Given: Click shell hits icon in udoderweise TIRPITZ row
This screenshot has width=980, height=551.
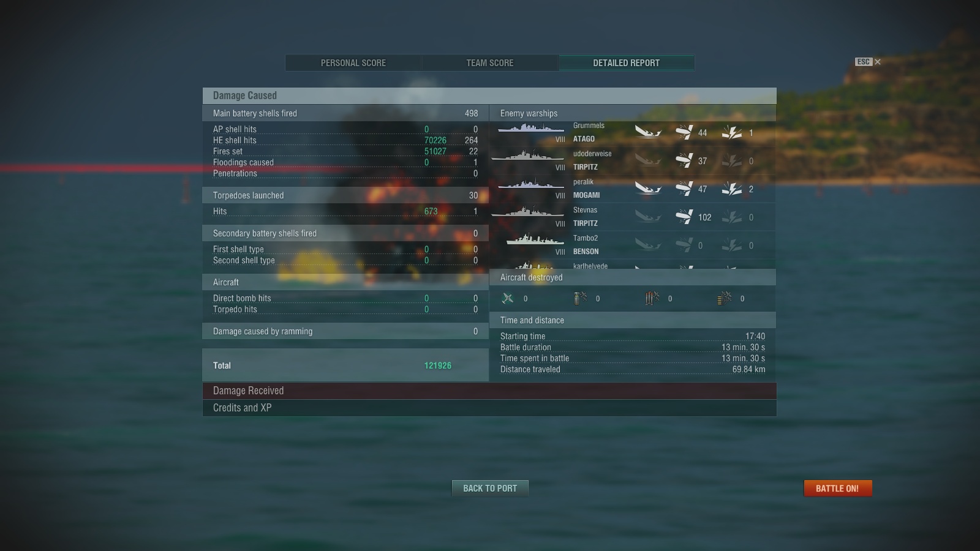Looking at the screenshot, I should [x=684, y=160].
